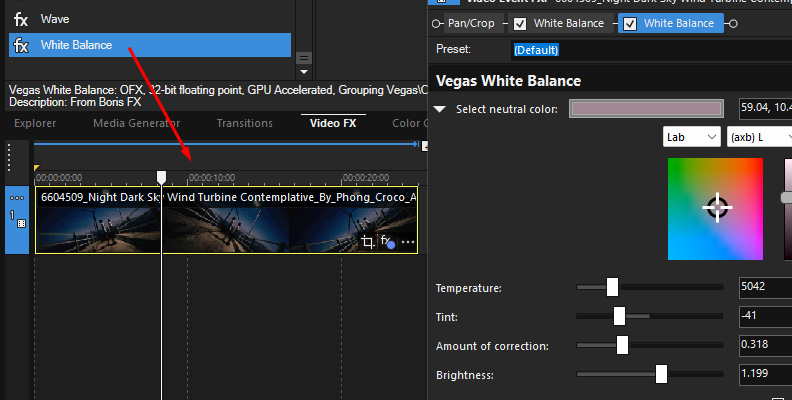Switch to the Video FX tab
Viewport: 792px width, 400px height.
tap(333, 123)
